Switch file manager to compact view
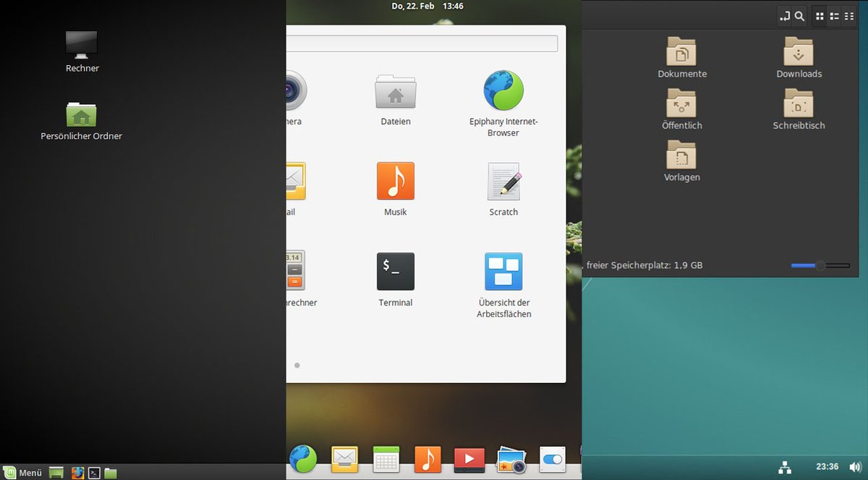 pyautogui.click(x=848, y=16)
